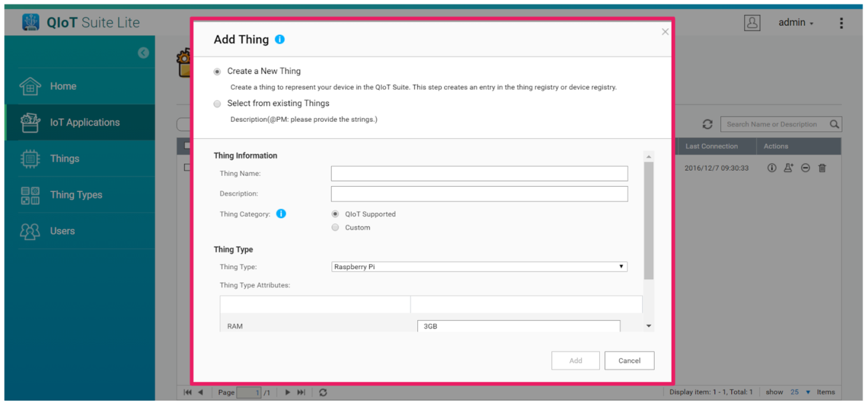Click the info icon next to Add Thing
The height and width of the screenshot is (407, 868).
280,39
